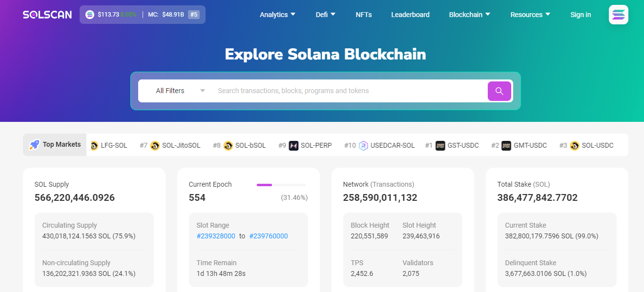Go to the Leaderboard page
Viewport: 644px width, 292px height.
[x=410, y=15]
